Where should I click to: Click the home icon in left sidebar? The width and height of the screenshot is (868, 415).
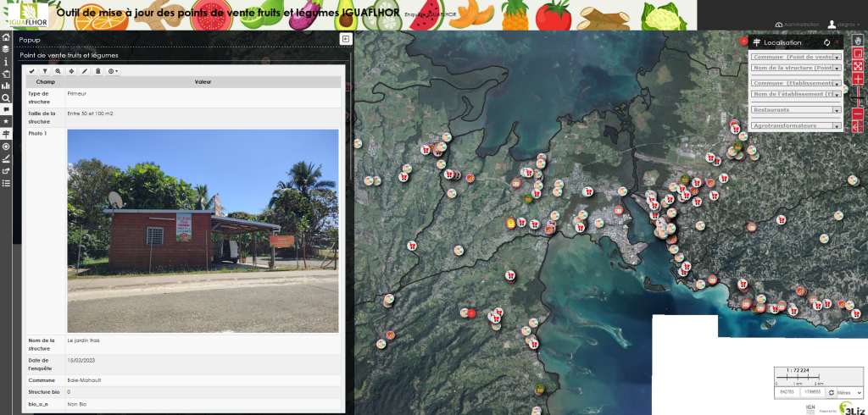coord(6,37)
